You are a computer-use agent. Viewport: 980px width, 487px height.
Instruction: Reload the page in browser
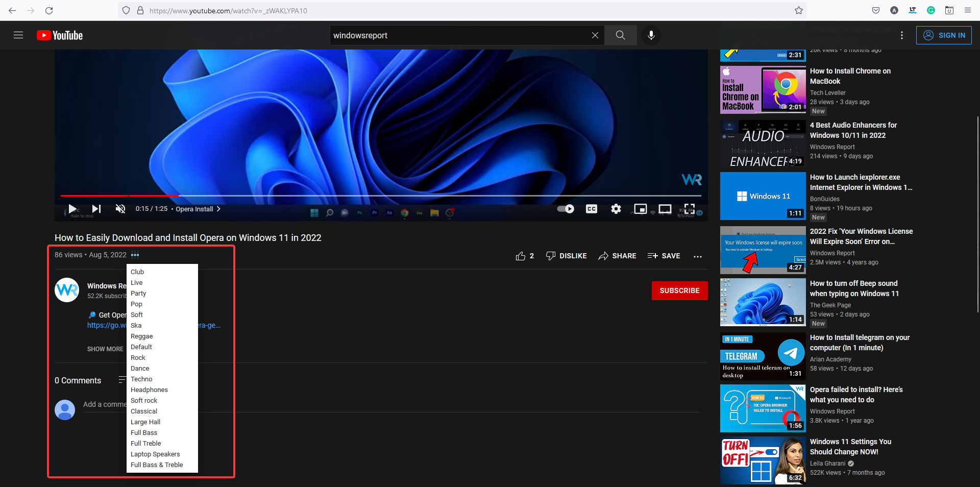click(x=49, y=10)
